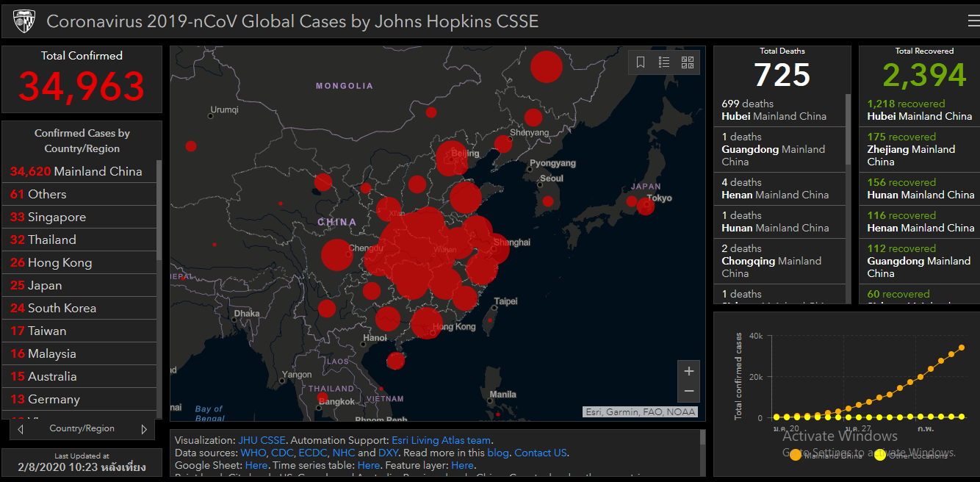Click the 156 recovered Hunan row
The image size is (980, 482).
(x=920, y=189)
